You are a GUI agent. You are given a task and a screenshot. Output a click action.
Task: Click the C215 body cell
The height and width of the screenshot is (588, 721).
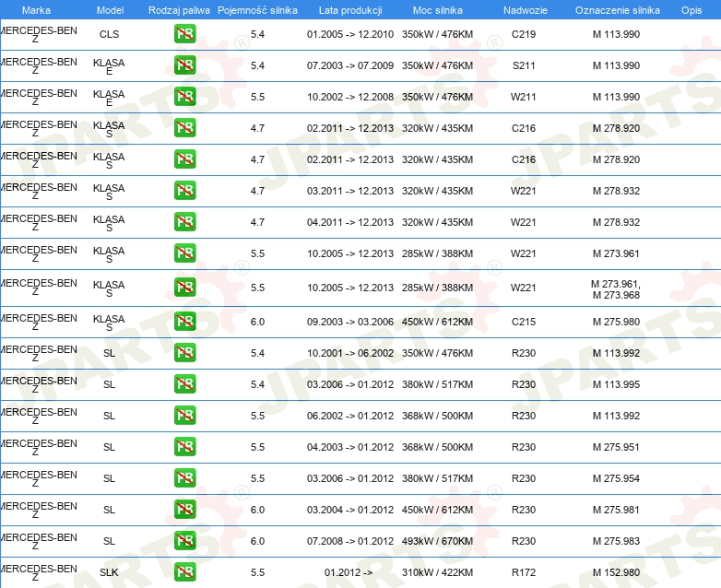click(524, 322)
